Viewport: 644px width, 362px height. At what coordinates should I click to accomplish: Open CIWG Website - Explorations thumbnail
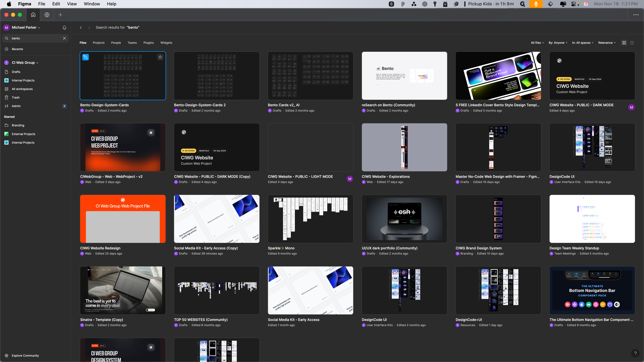click(x=404, y=147)
